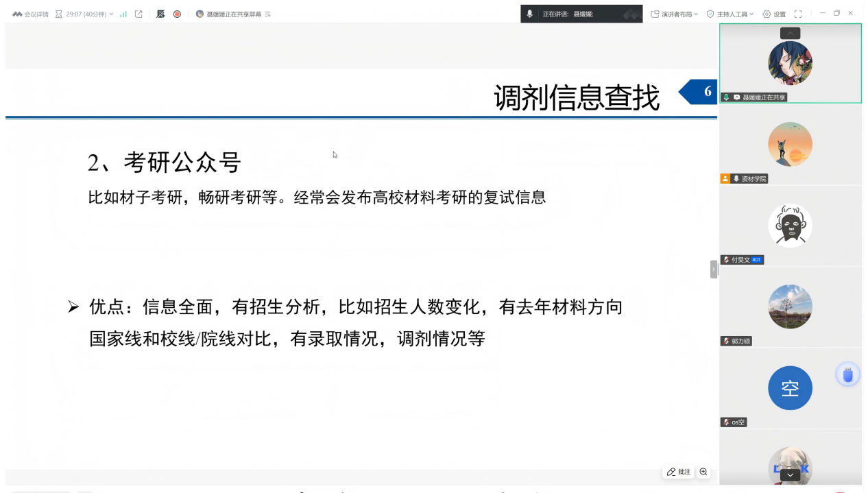Click the 批注 annotate button
This screenshot has width=868, height=493.
click(x=679, y=472)
